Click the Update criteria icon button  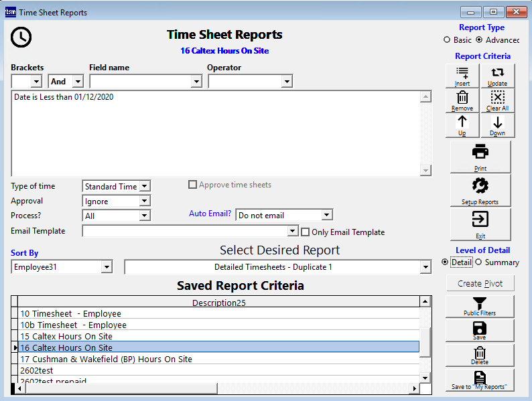[497, 76]
